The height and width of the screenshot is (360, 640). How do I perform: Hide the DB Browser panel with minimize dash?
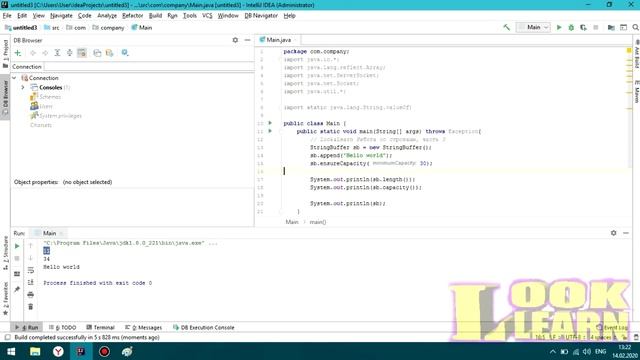tap(247, 40)
